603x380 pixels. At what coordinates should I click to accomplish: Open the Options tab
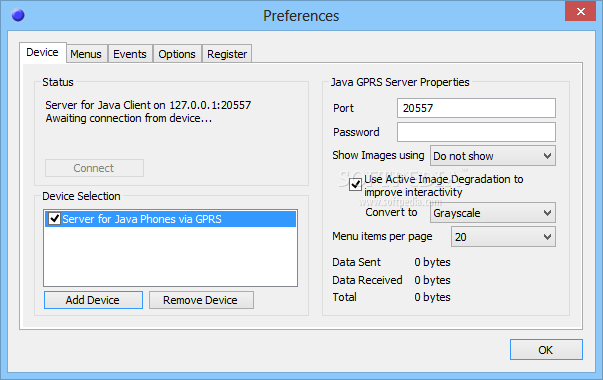pyautogui.click(x=177, y=54)
